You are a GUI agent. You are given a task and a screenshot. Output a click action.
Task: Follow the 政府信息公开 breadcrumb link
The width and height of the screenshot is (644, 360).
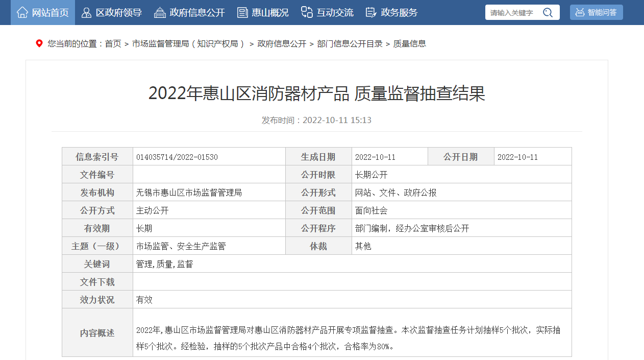[282, 44]
